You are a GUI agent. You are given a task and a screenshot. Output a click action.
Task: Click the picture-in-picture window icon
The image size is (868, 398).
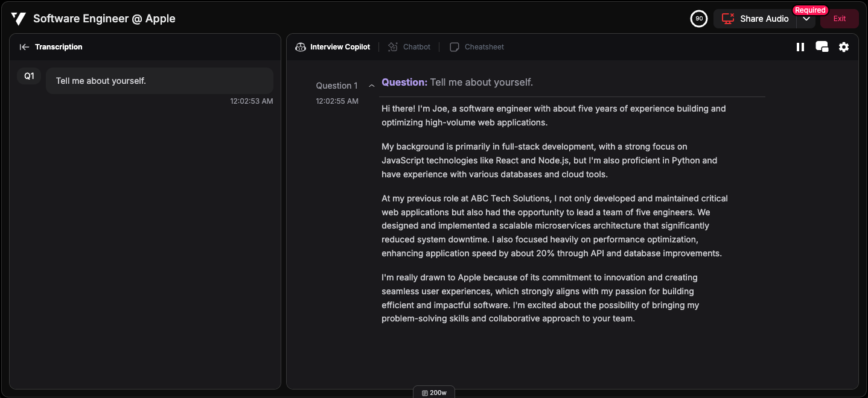822,47
